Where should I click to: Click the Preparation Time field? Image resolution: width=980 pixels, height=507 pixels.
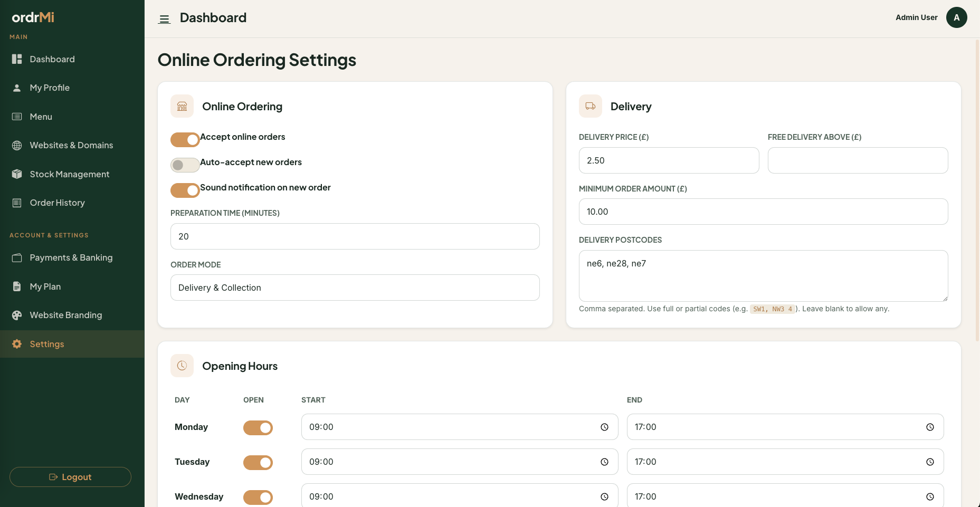pyautogui.click(x=355, y=236)
